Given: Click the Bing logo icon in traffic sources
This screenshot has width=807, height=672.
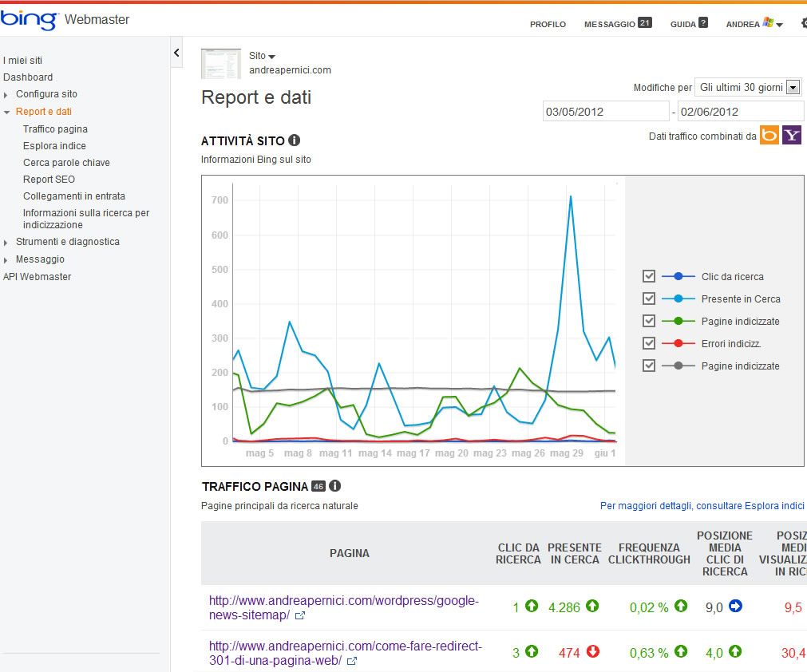Looking at the screenshot, I should click(x=769, y=135).
